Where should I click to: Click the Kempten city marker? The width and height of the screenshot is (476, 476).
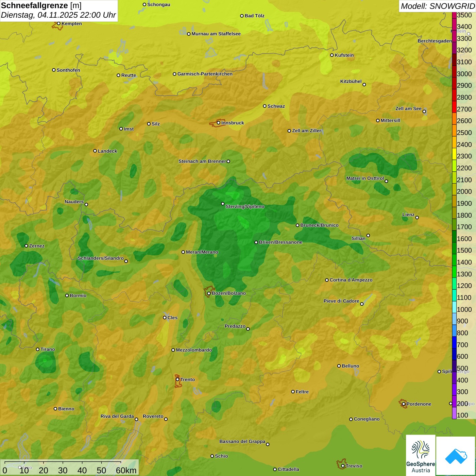58,23
